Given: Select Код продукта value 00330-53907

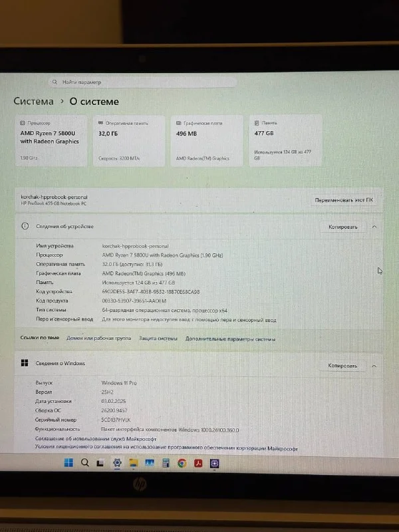Looking at the screenshot, I should coord(134,301).
